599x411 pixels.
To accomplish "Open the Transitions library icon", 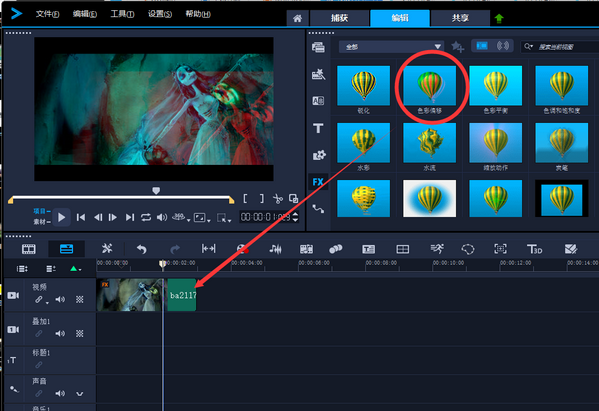I will pos(318,101).
